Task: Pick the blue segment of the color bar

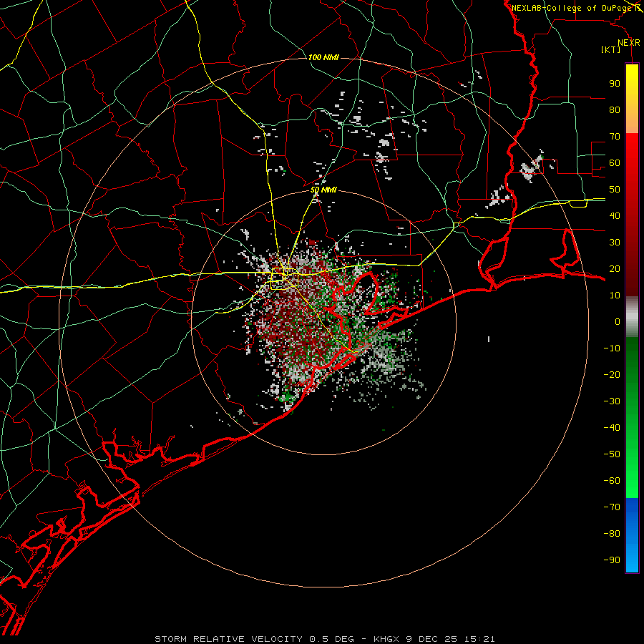Action: coord(632,535)
